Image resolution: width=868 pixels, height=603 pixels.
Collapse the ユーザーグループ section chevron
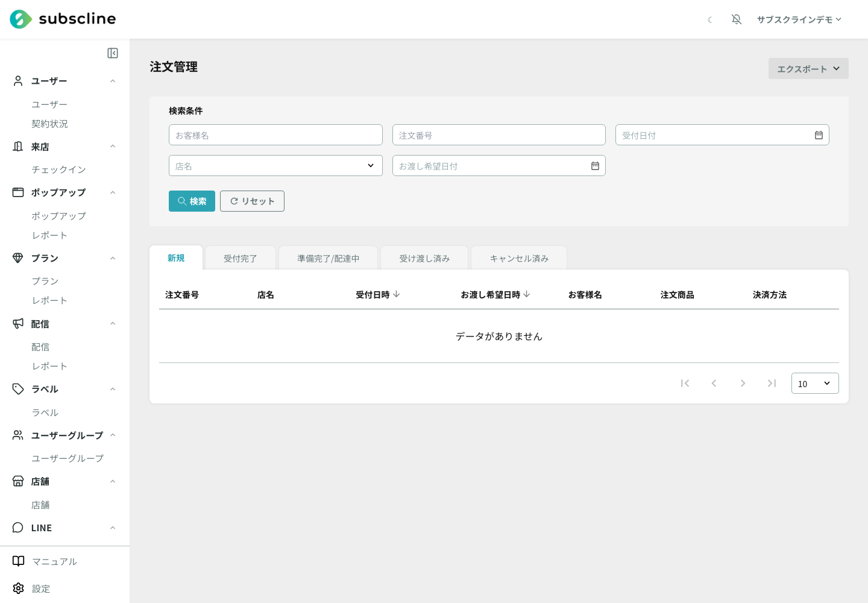[x=113, y=435]
